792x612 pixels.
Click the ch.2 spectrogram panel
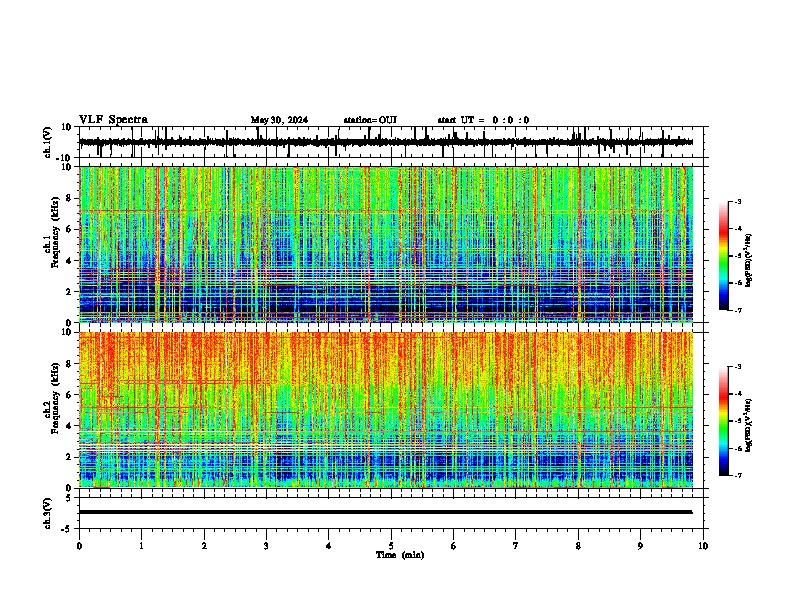386,410
